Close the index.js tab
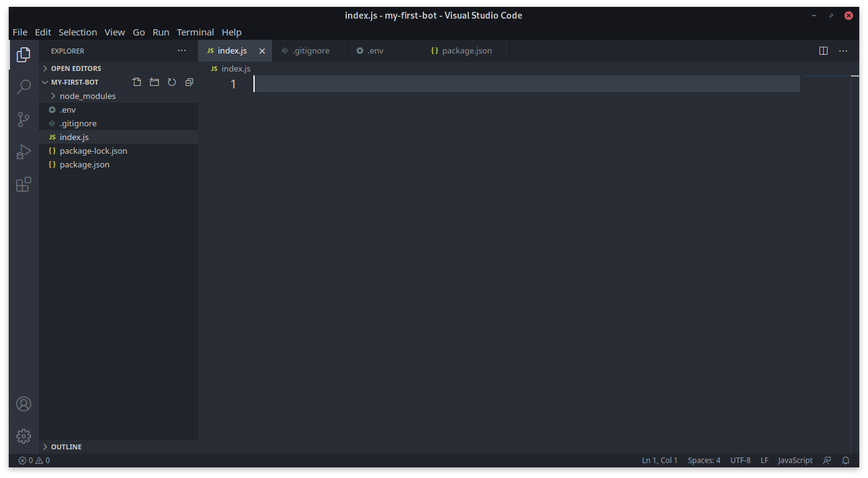The width and height of the screenshot is (868, 478). pyautogui.click(x=262, y=51)
